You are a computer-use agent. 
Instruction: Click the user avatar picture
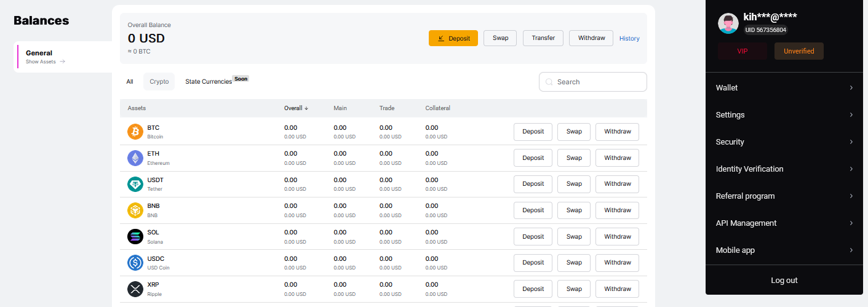click(728, 23)
